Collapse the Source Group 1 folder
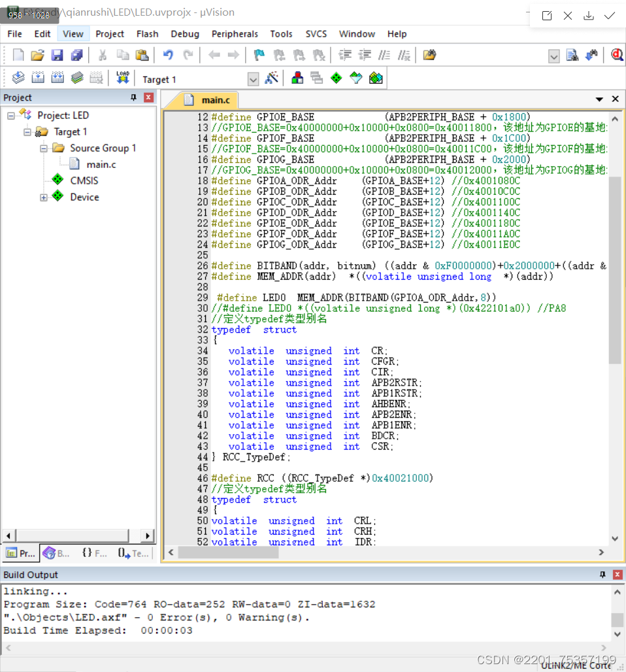The width and height of the screenshot is (626, 672). 44,148
